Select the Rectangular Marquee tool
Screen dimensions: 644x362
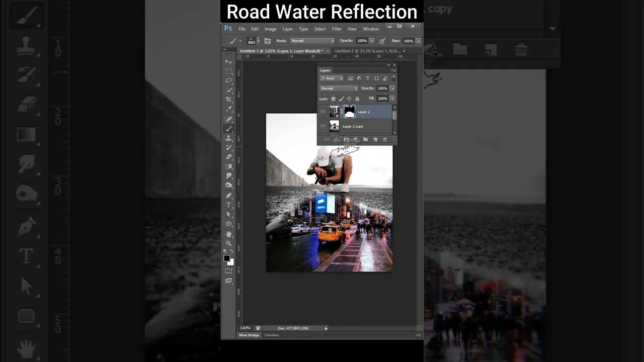[228, 71]
